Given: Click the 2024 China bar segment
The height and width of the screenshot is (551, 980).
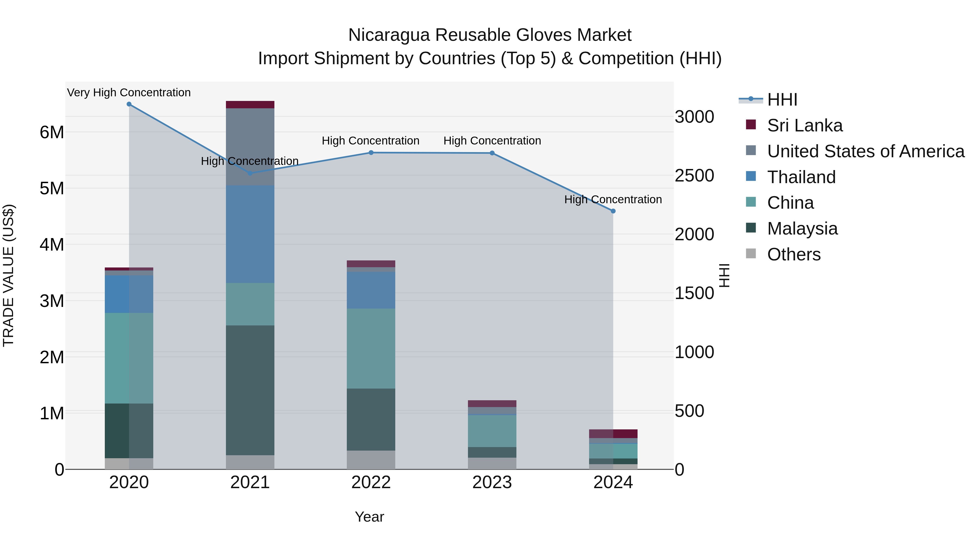Looking at the screenshot, I should coord(613,451).
